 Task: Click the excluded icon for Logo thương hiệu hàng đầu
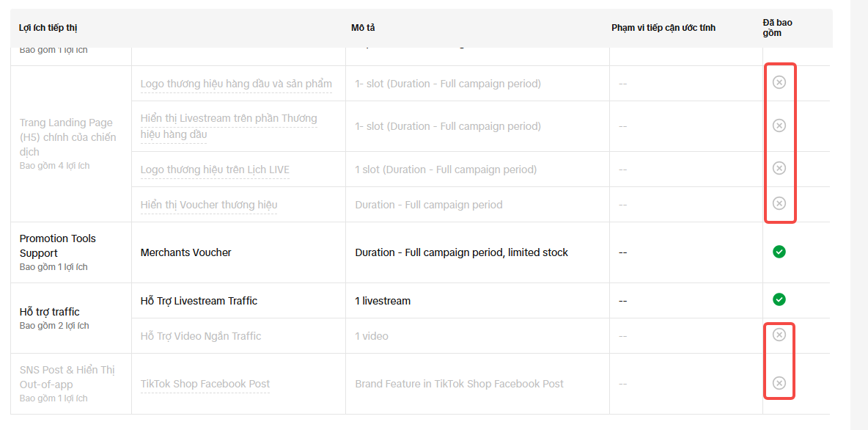pos(779,82)
